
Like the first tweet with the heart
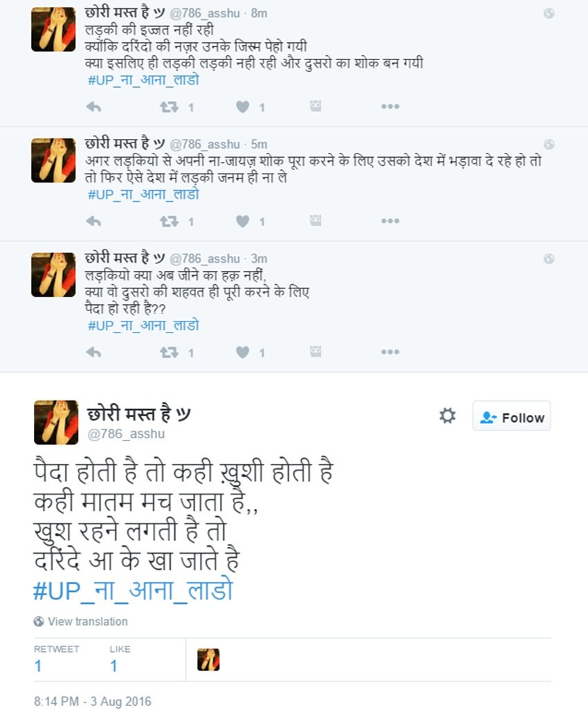coord(241,106)
